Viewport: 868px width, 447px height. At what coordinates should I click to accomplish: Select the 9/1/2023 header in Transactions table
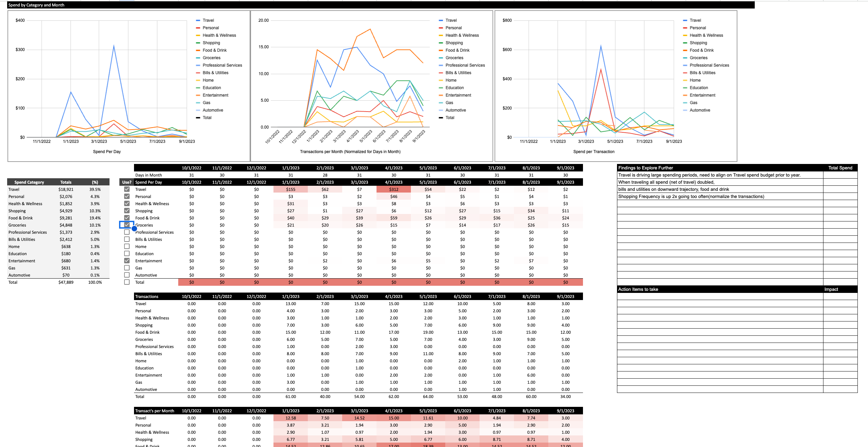565,296
